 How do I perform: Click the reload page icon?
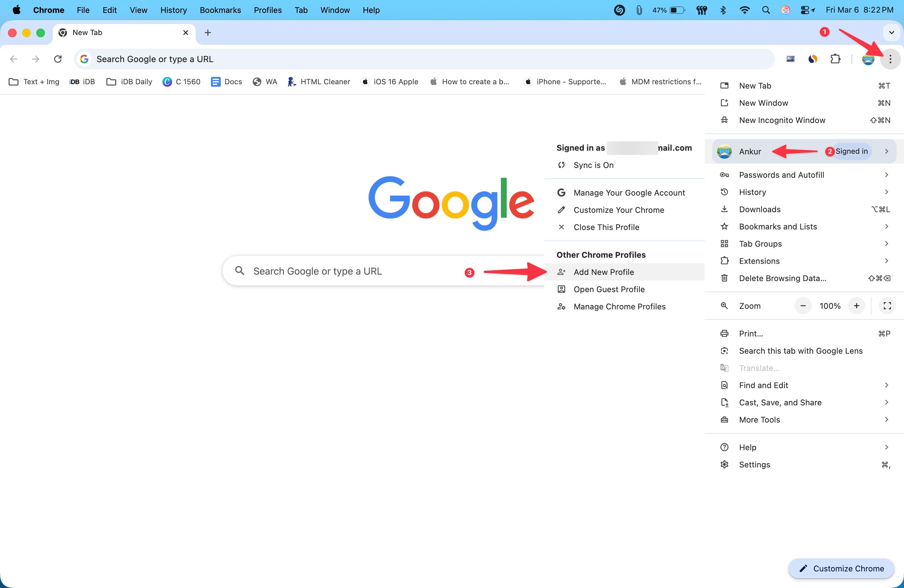pos(58,59)
